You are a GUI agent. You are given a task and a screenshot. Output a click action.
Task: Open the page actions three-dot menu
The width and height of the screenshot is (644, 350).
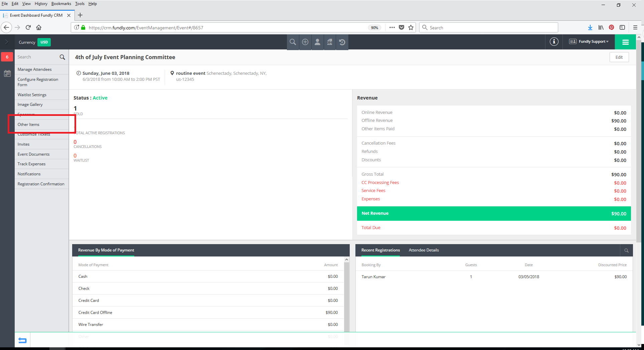click(392, 27)
